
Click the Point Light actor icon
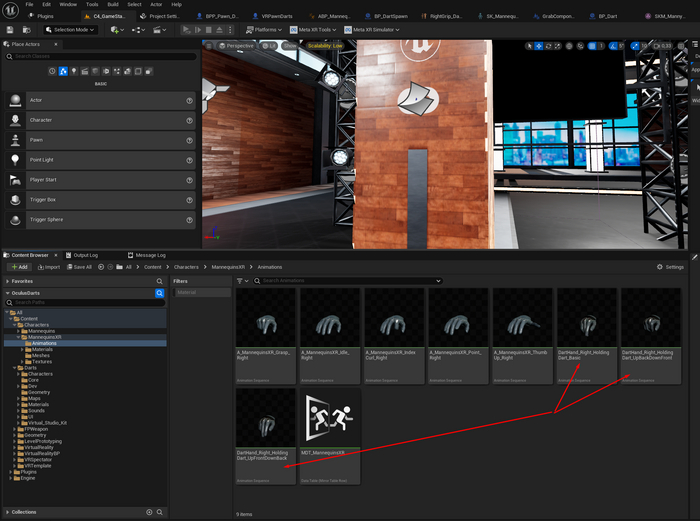click(x=16, y=160)
